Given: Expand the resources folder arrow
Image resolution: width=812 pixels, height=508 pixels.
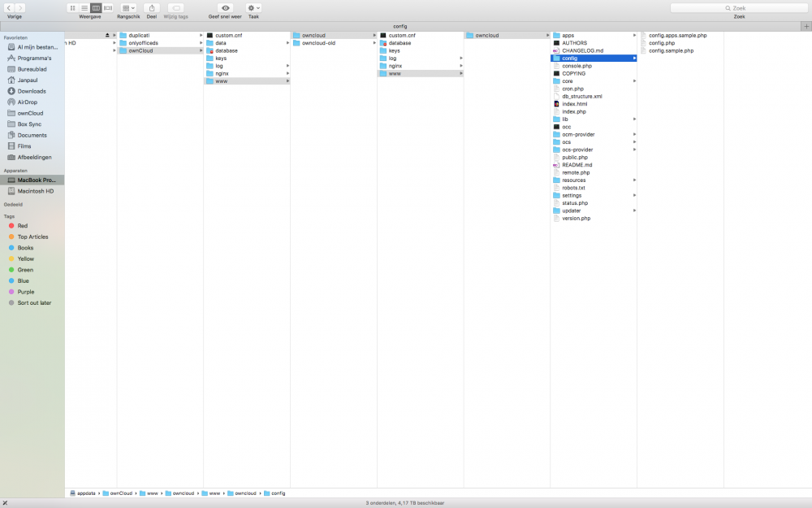Looking at the screenshot, I should (634, 180).
